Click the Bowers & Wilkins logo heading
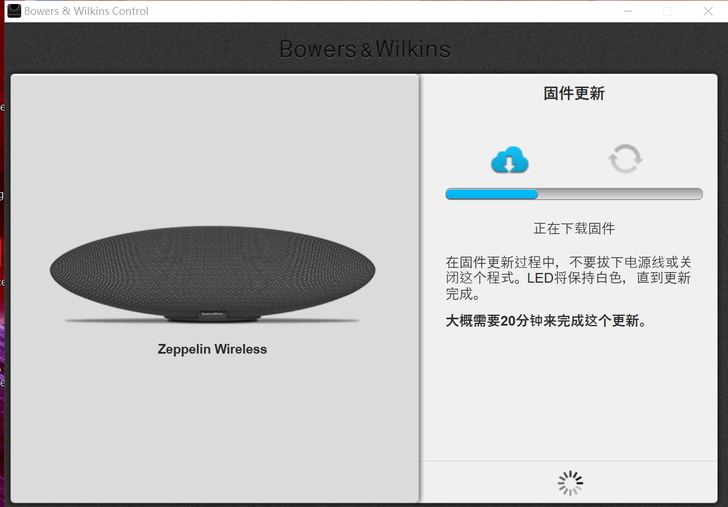 pyautogui.click(x=365, y=49)
